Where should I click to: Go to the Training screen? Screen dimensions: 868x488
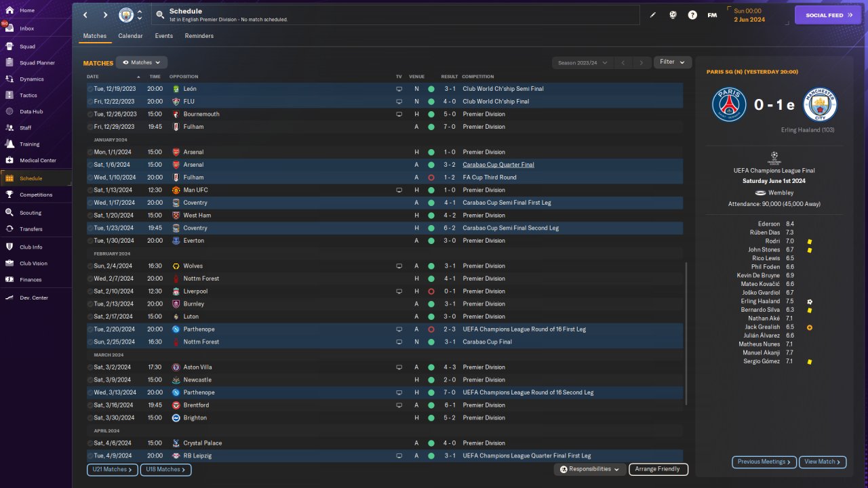[x=29, y=144]
